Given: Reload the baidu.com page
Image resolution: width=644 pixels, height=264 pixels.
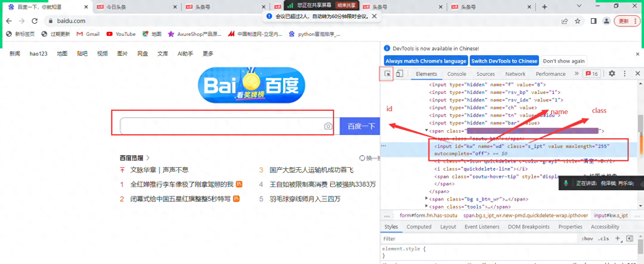Looking at the screenshot, I should click(x=35, y=21).
